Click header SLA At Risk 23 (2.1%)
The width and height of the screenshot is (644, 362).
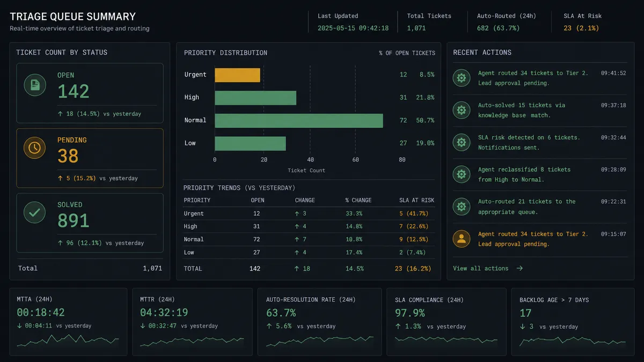(581, 28)
